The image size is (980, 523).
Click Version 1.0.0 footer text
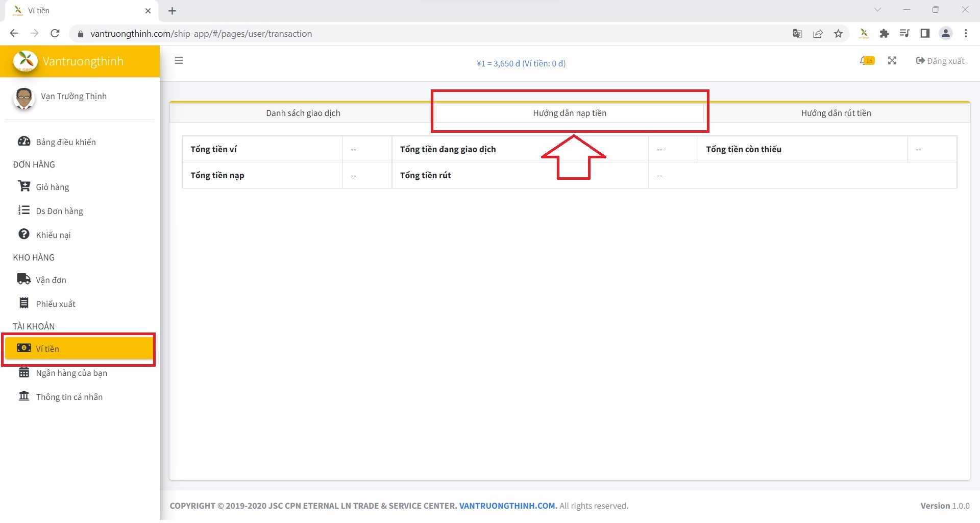(x=945, y=506)
